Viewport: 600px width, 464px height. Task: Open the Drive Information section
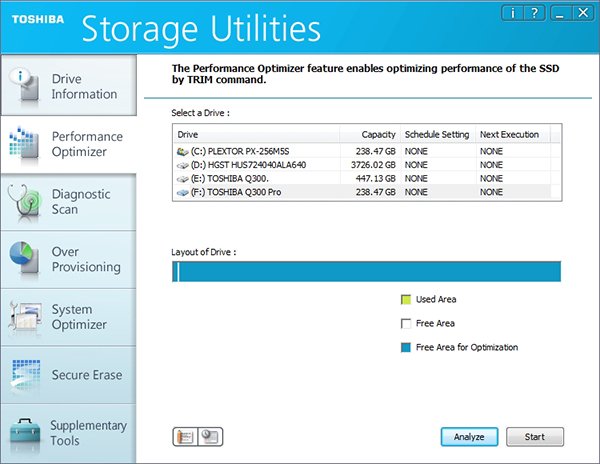coord(68,85)
